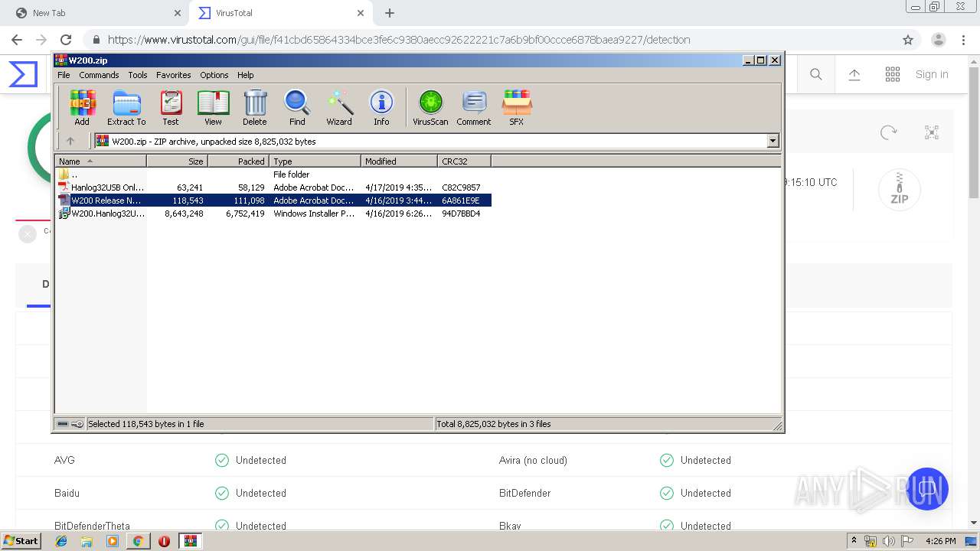
Task: Click the Add toolbar icon in WinRAR
Action: [82, 107]
